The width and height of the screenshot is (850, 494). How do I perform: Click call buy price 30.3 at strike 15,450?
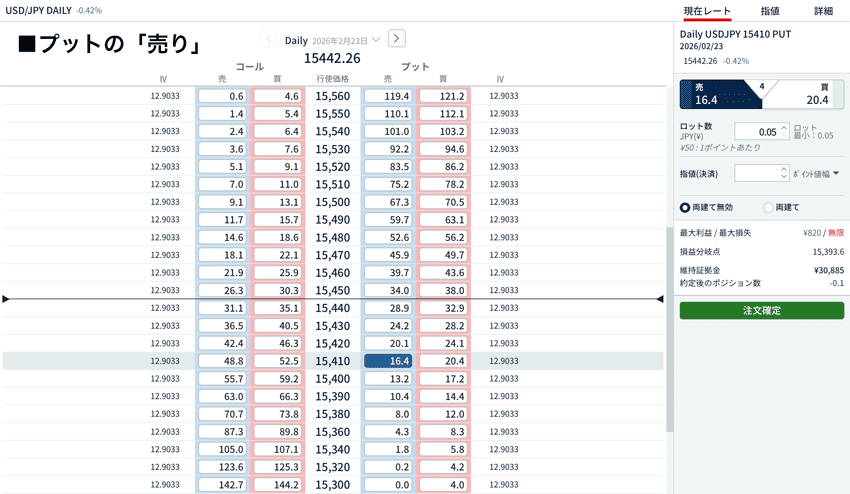coord(276,291)
